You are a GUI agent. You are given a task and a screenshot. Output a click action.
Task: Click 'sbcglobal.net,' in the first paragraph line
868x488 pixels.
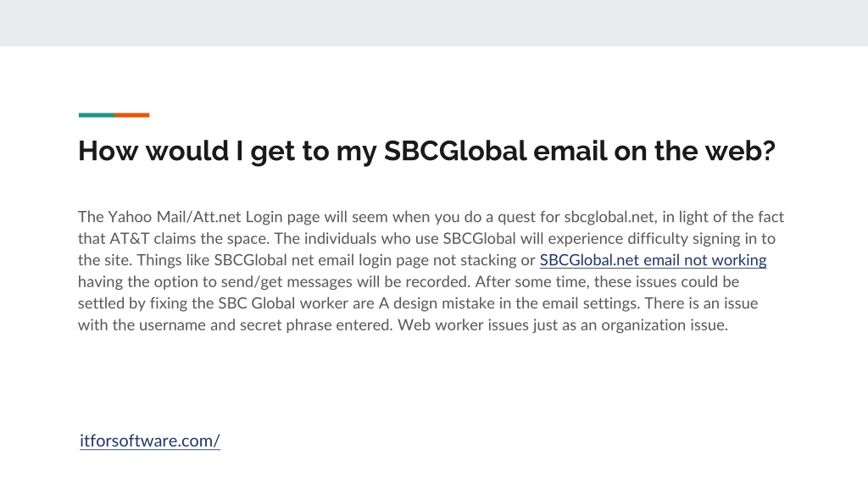coord(610,217)
